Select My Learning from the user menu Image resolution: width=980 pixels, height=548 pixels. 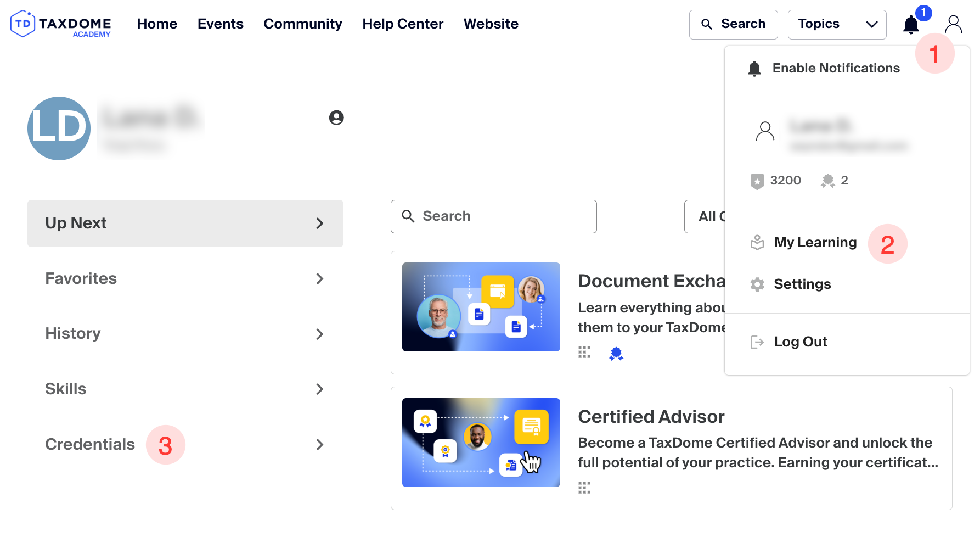(x=815, y=242)
